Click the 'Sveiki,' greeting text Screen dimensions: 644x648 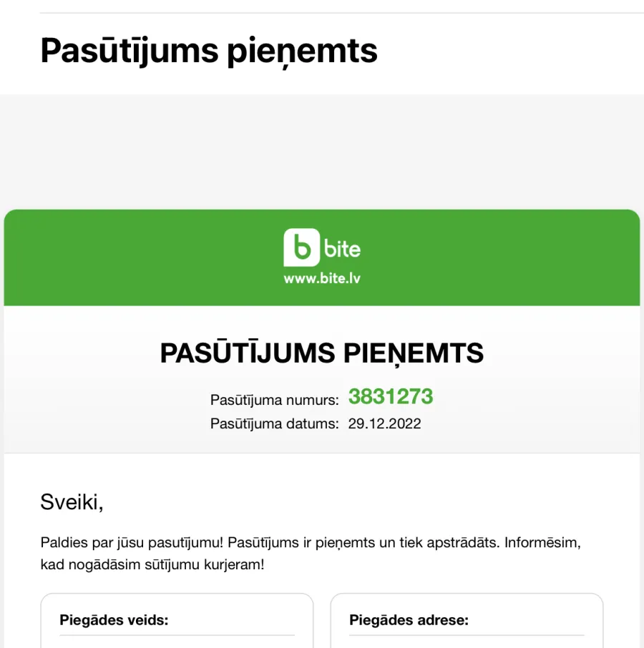pos(72,502)
